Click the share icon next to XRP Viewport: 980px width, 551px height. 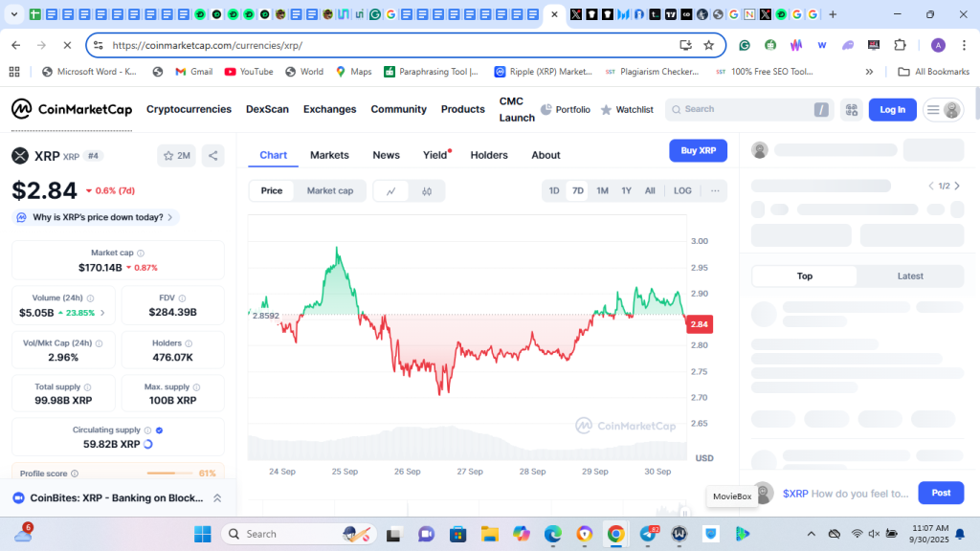(212, 156)
